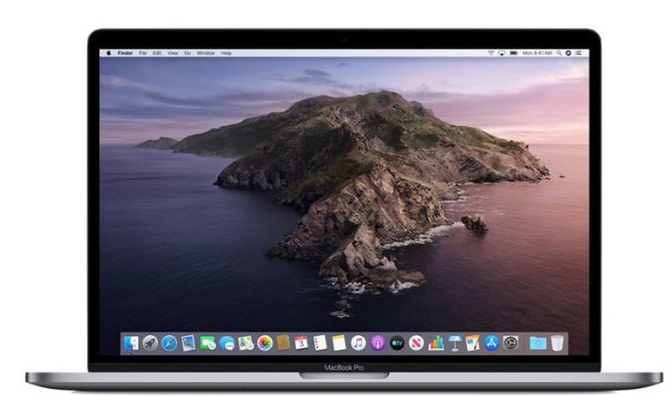This screenshot has width=669, height=396.
Task: Open Podcasts app in the Dock
Action: (x=378, y=343)
